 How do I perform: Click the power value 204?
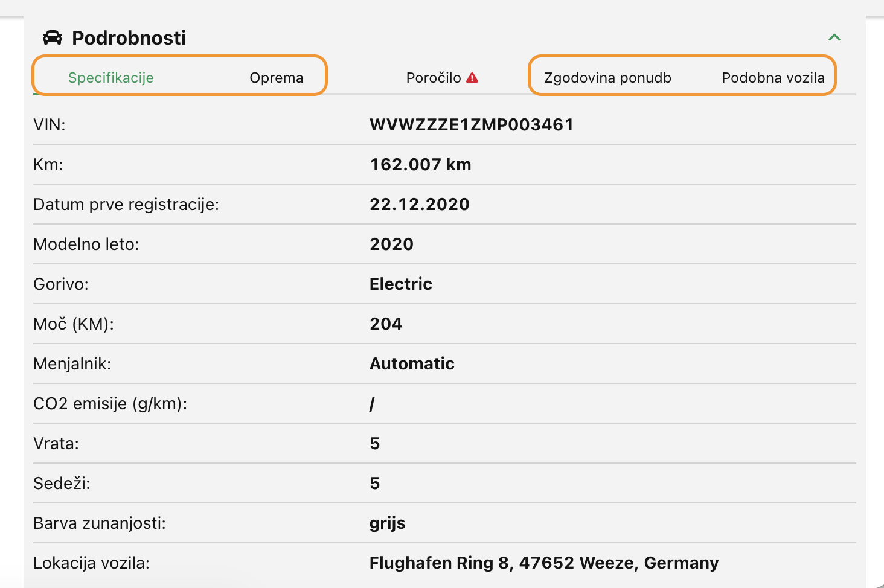click(x=386, y=324)
